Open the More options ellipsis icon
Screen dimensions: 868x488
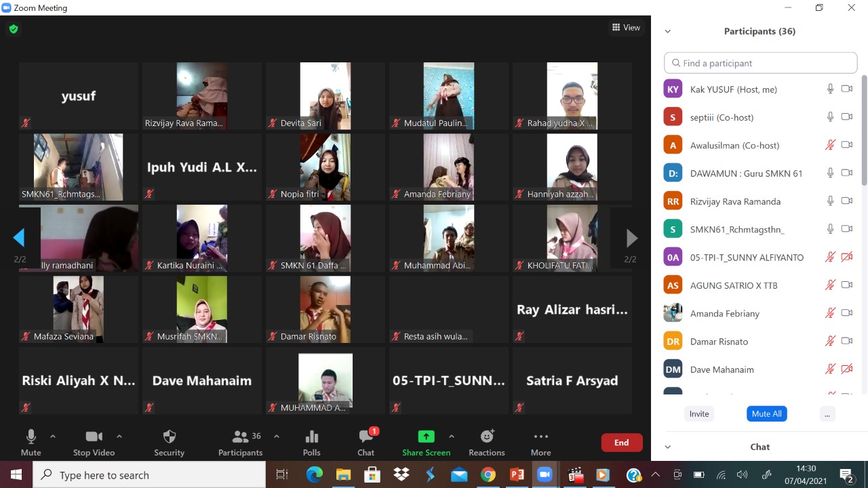point(540,437)
